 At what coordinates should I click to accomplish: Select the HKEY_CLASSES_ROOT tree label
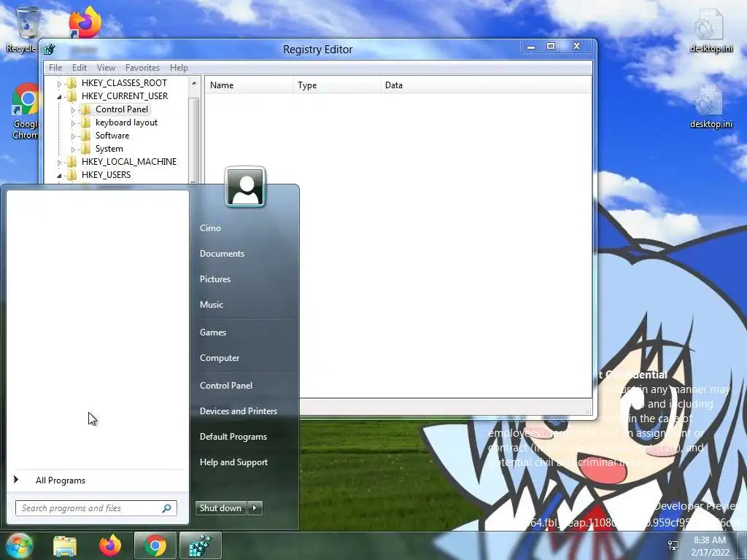[x=124, y=83]
